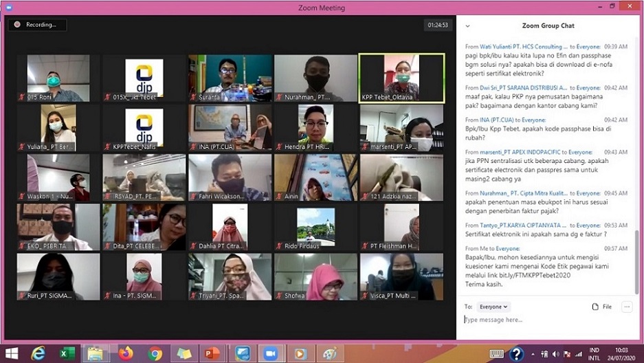Click the Zoom icon in the taskbar
Screen dimensions: 644x363
(x=270, y=353)
